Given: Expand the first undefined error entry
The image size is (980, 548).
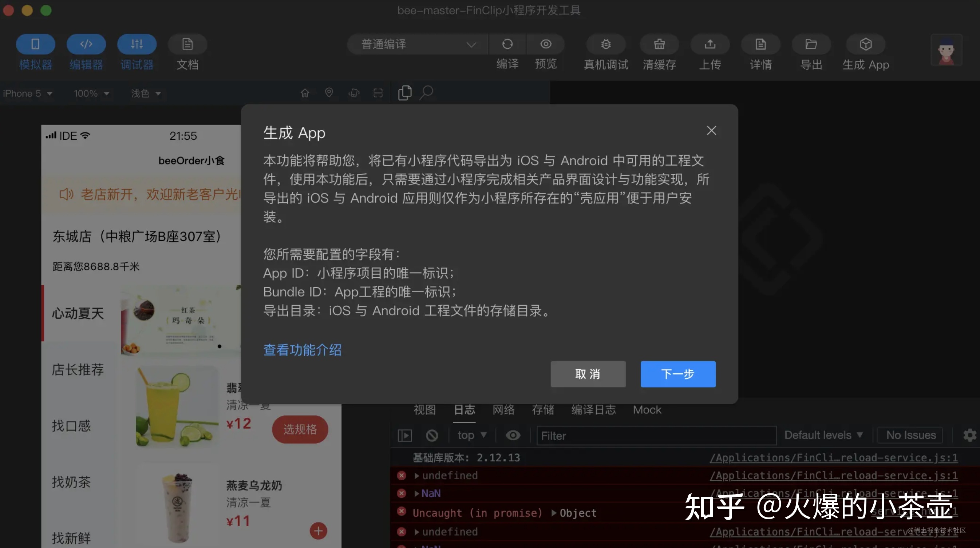Looking at the screenshot, I should 416,476.
